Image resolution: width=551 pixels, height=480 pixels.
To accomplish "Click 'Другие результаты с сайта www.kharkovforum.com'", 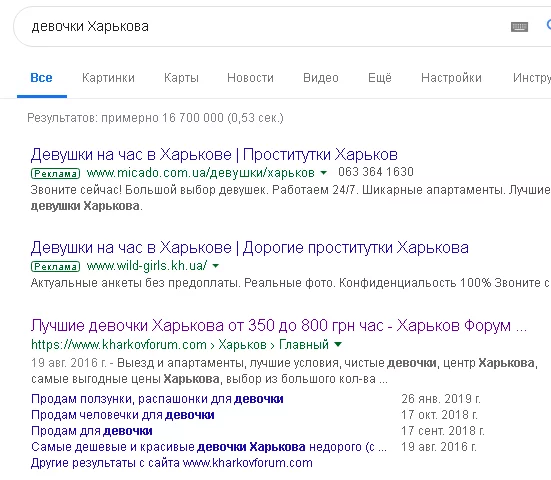I will click(171, 463).
